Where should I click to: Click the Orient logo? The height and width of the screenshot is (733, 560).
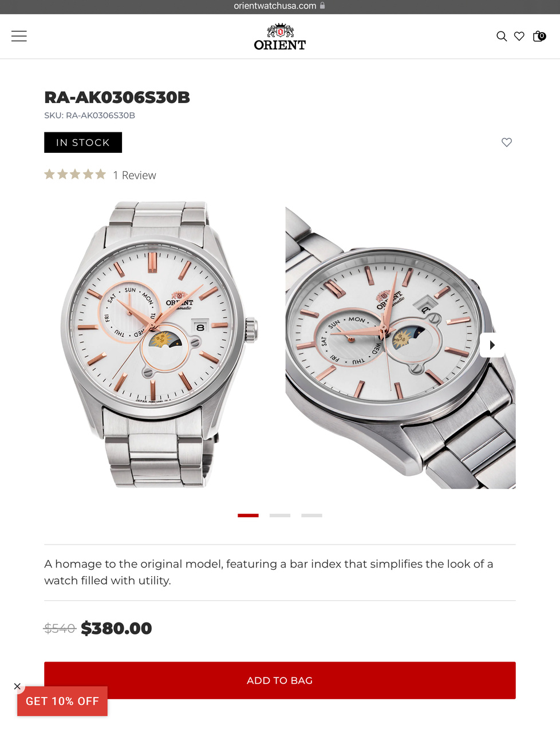280,37
